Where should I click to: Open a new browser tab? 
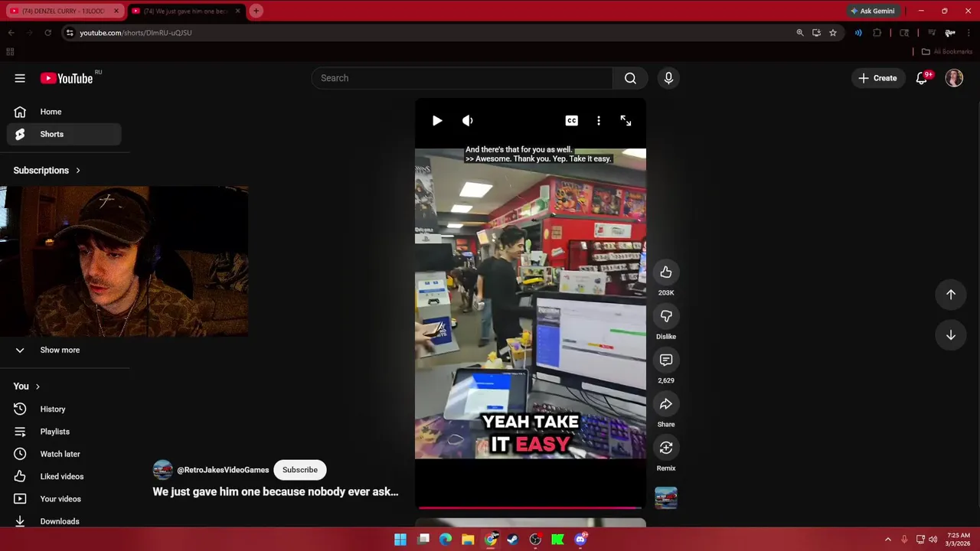tap(256, 11)
